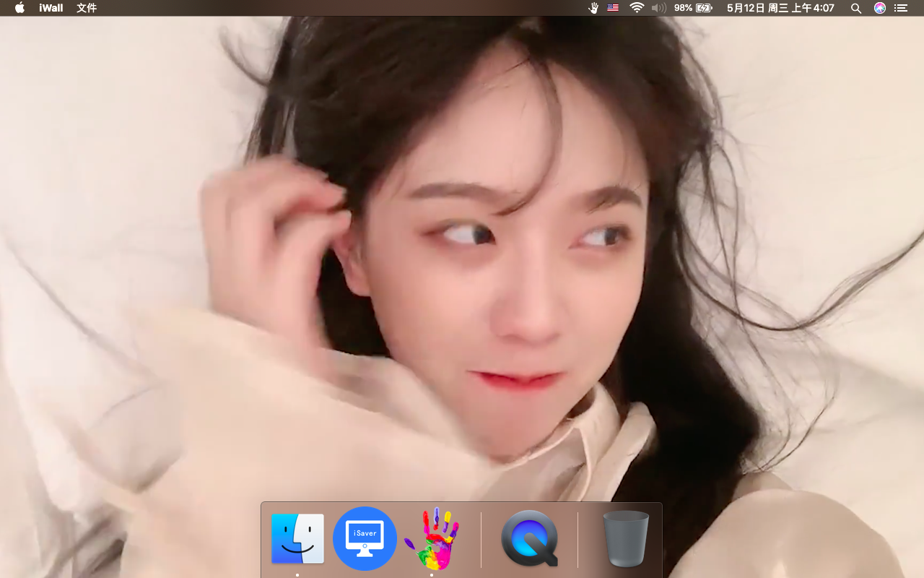This screenshot has width=924, height=578.
Task: Open Spotlight search magnifier icon
Action: tap(856, 8)
